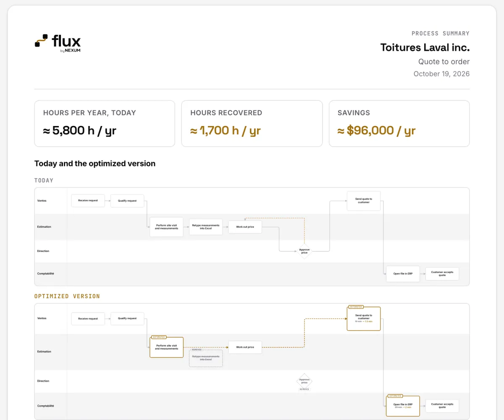Select 'Perform site visit' node in Today diagram
Viewport: 504px width, 420px height.
coord(166,227)
